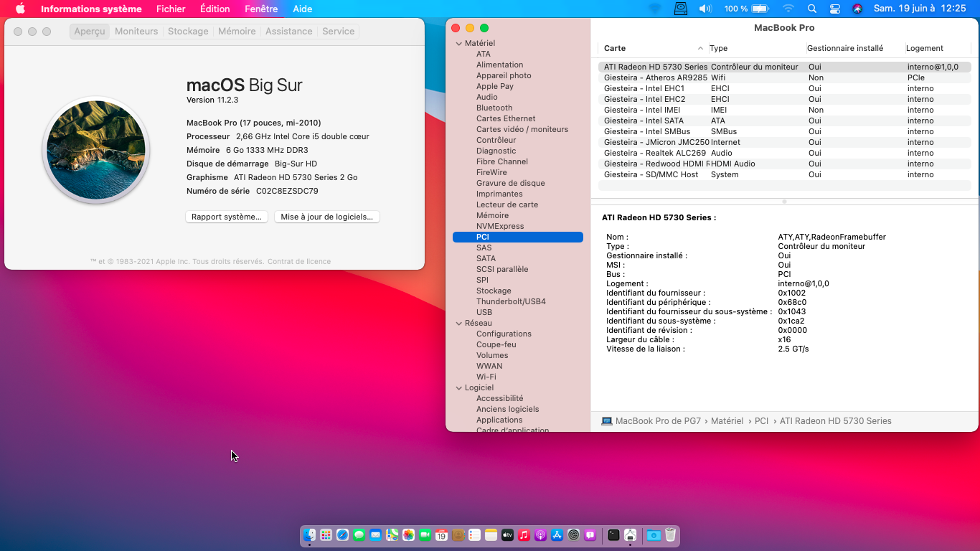Select Cartes vidéo / moniteurs in sidebar
Viewport: 980px width, 551px height.
click(x=522, y=129)
